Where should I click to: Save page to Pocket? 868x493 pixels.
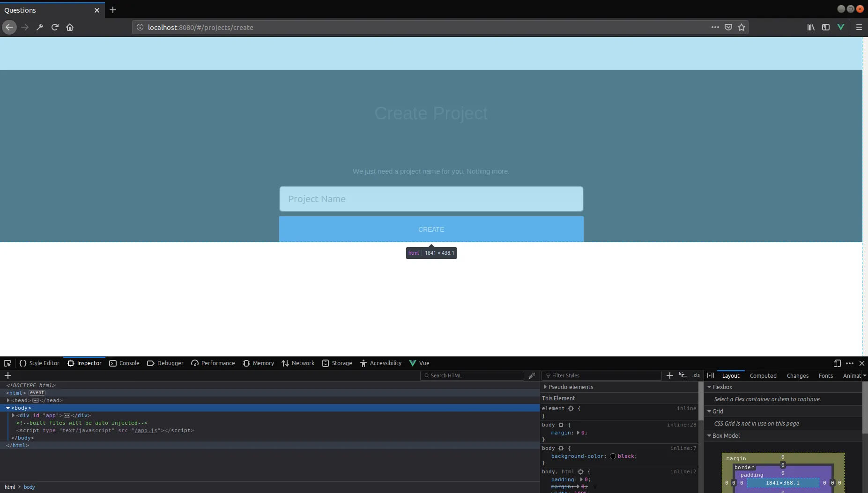(728, 27)
